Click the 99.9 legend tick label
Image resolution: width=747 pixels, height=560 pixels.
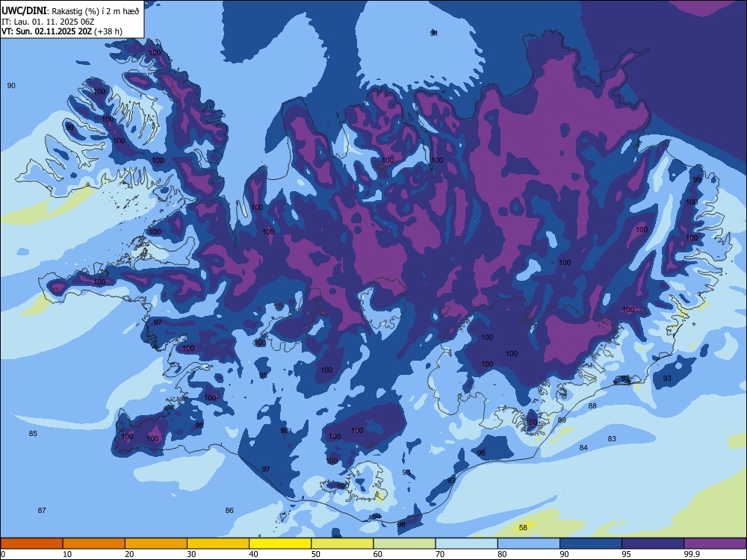click(x=692, y=554)
